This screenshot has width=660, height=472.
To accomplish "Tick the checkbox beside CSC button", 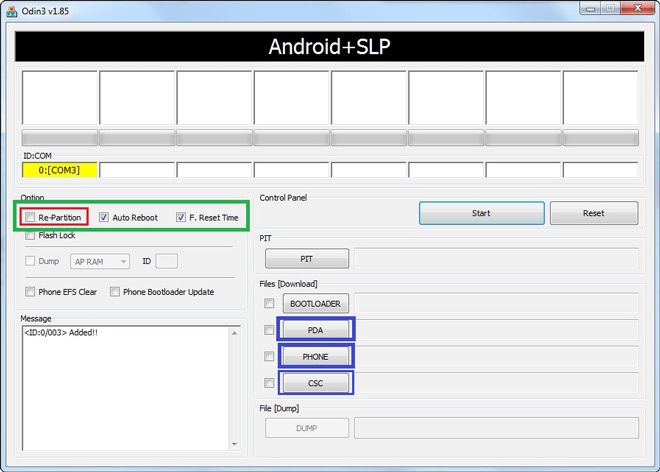I will point(269,383).
